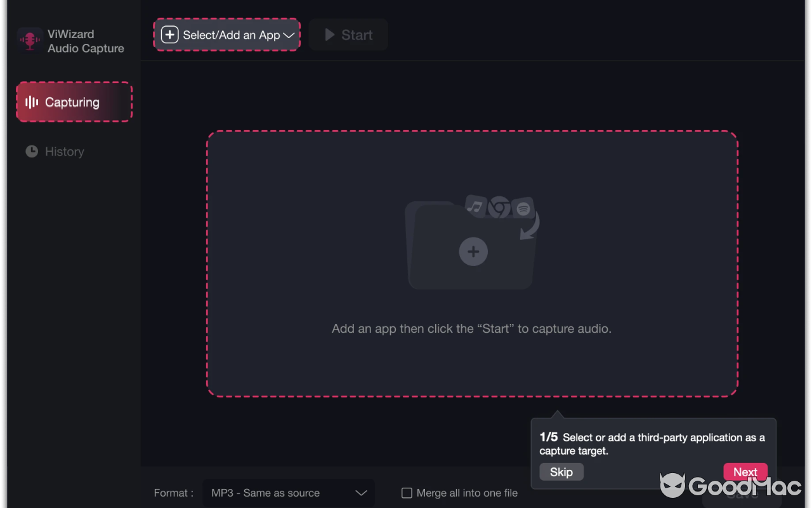The height and width of the screenshot is (508, 812).
Task: Switch to the Capturing tab
Action: [72, 102]
